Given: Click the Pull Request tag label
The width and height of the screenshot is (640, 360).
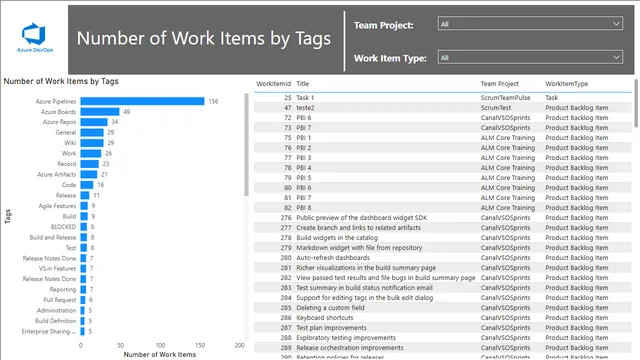Looking at the screenshot, I should pos(60,300).
